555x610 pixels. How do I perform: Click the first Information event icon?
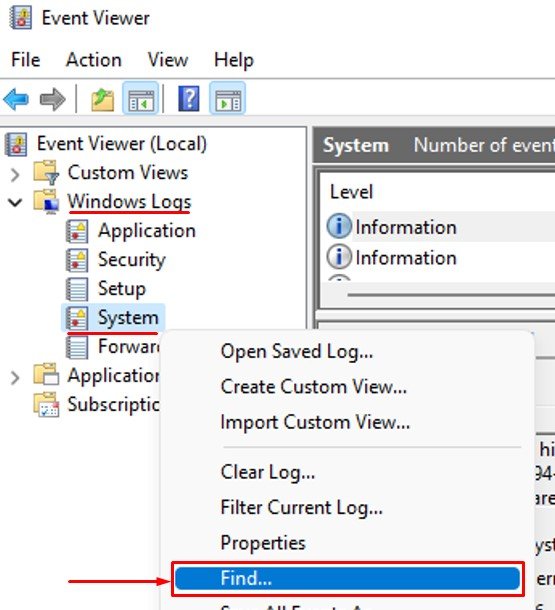[339, 226]
